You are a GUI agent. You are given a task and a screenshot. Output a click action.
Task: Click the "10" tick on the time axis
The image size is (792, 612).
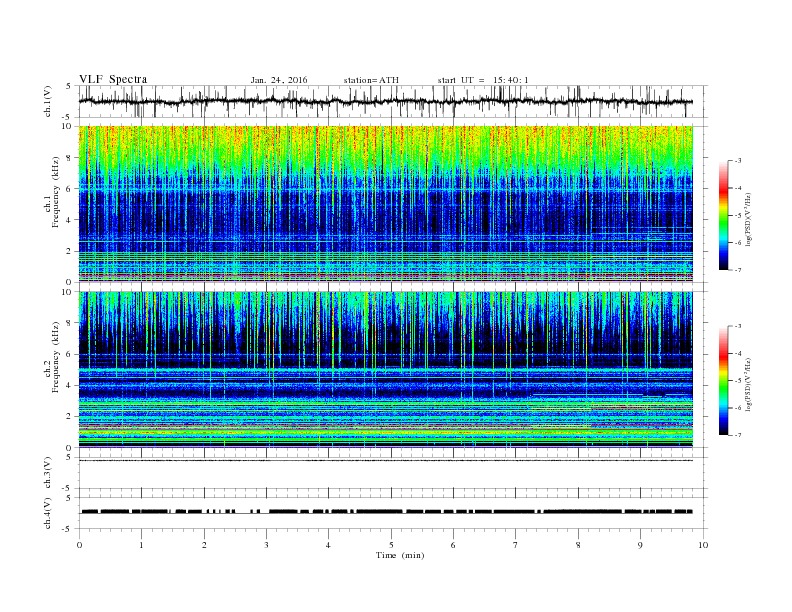point(703,545)
